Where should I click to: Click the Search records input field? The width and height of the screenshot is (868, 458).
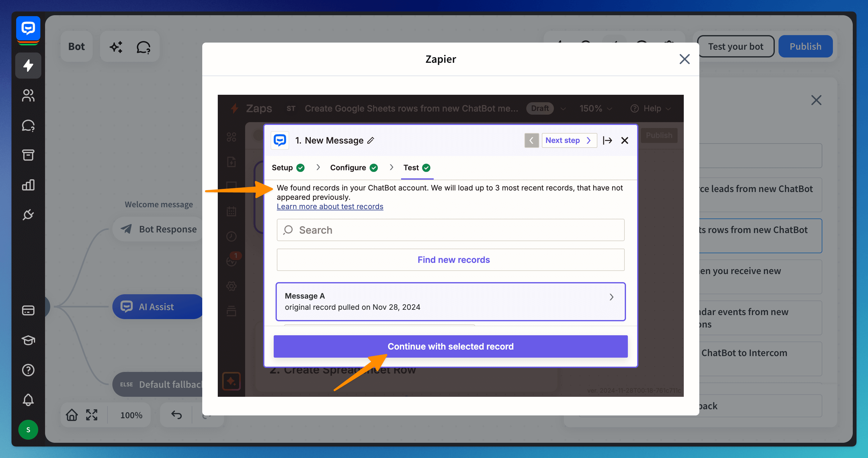[450, 230]
